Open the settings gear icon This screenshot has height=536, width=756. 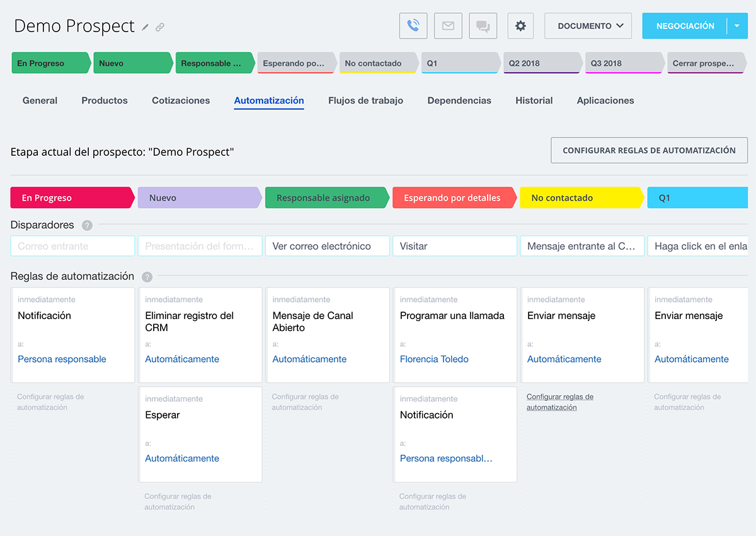(x=520, y=26)
